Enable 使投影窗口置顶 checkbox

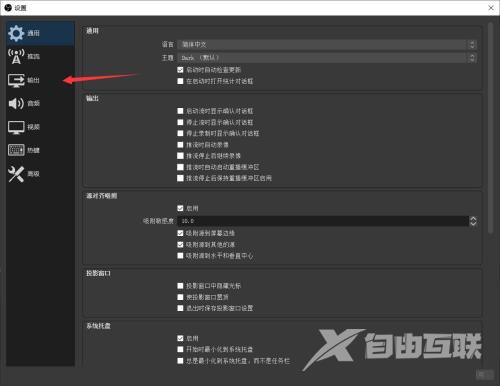[x=180, y=297]
